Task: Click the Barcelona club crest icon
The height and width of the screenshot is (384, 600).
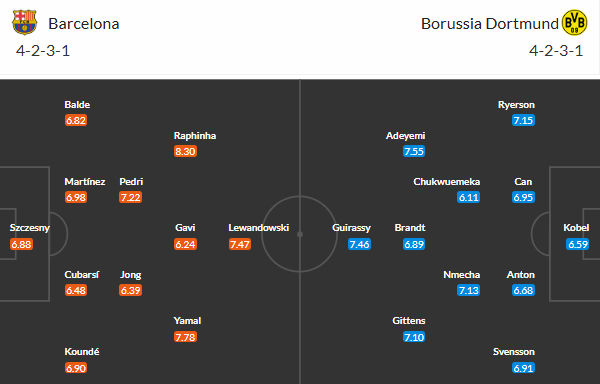Action: coord(24,23)
